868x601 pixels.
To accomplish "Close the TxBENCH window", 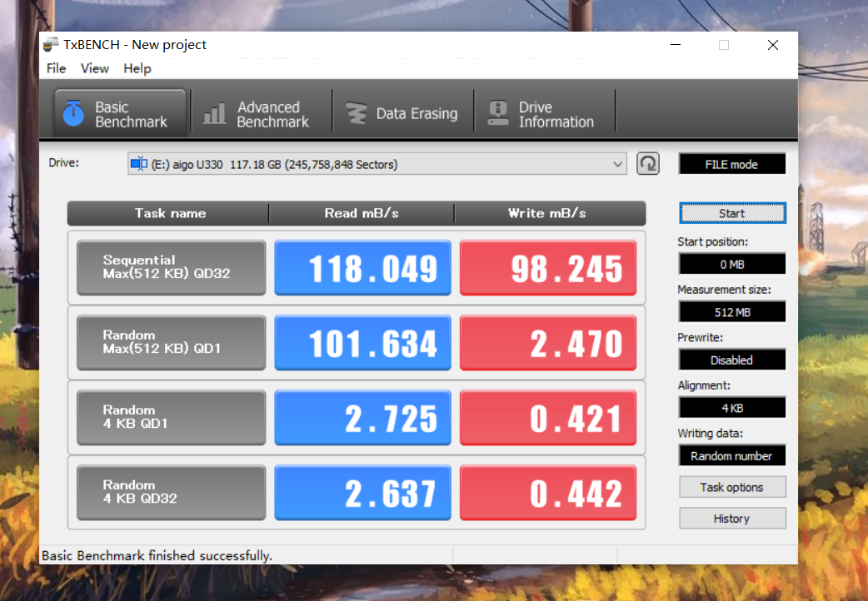I will [773, 45].
